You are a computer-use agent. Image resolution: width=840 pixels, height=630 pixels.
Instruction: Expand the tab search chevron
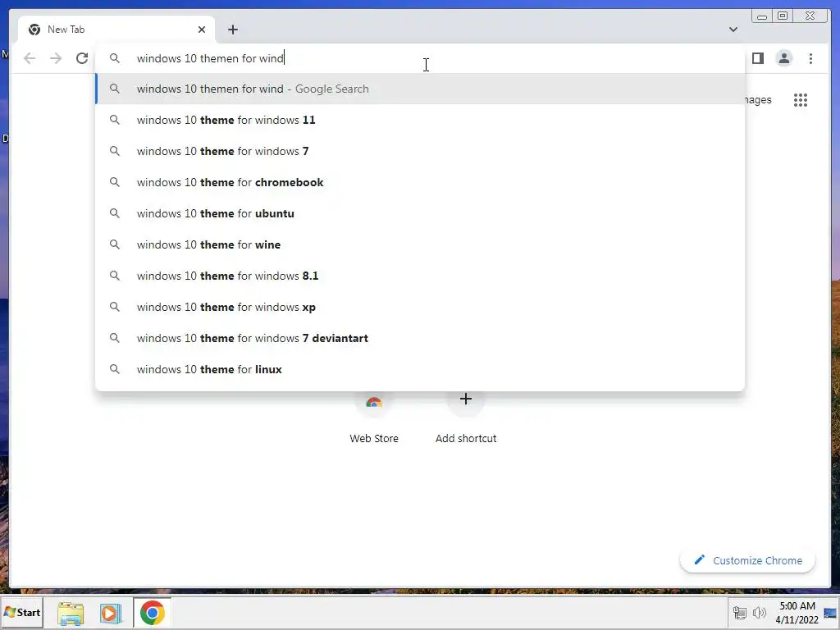pyautogui.click(x=733, y=30)
